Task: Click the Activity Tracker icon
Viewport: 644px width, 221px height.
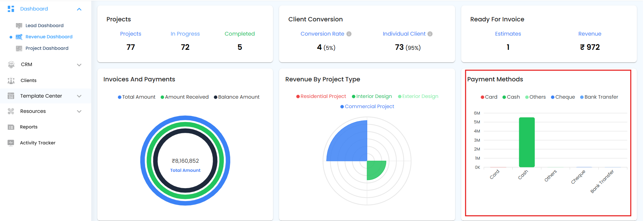Action: pyautogui.click(x=11, y=143)
